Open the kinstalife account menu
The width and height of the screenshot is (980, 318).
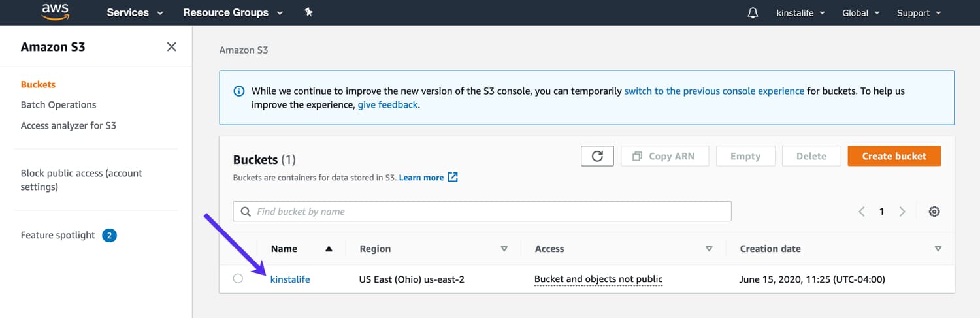tap(800, 13)
